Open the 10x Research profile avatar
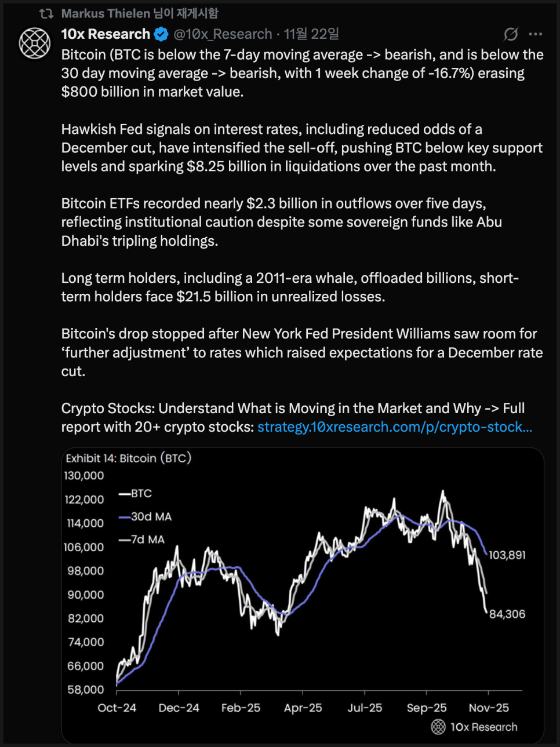560x747 pixels. 35,43
